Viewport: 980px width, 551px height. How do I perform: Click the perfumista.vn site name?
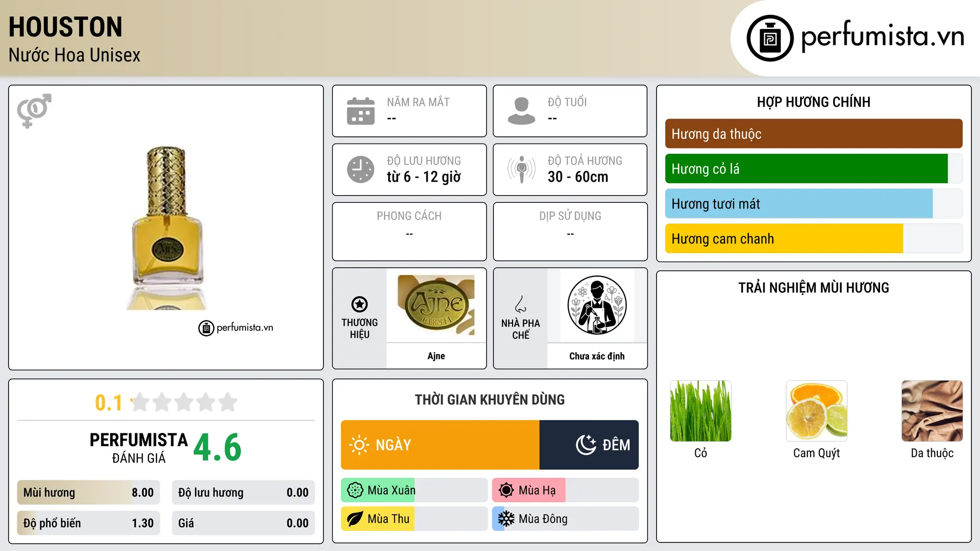pos(883,36)
